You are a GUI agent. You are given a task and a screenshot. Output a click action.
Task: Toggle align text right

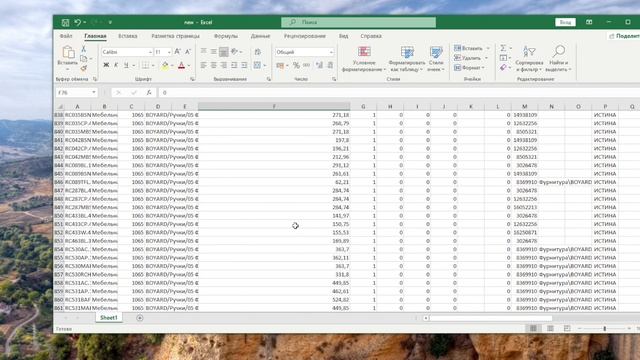click(224, 65)
